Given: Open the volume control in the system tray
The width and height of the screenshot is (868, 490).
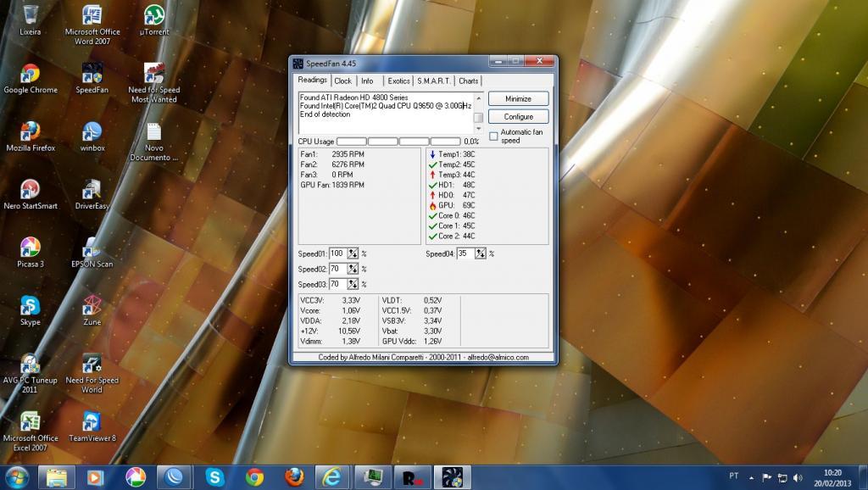Looking at the screenshot, I should click(x=798, y=477).
